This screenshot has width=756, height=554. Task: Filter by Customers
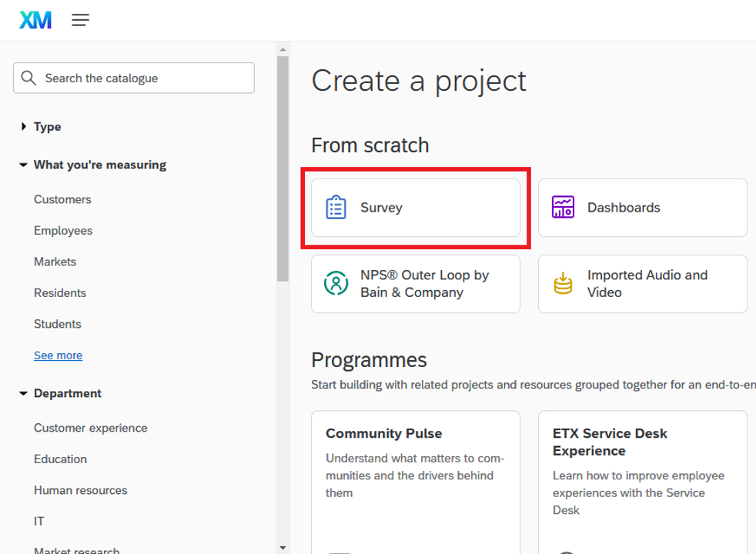(62, 199)
